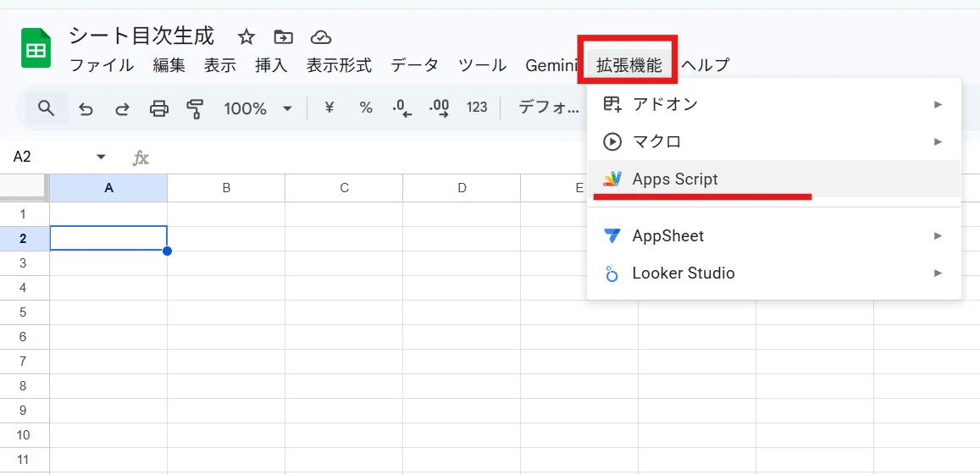Image resolution: width=980 pixels, height=475 pixels.
Task: Expand the Looker Studio submenu arrow
Action: (938, 273)
